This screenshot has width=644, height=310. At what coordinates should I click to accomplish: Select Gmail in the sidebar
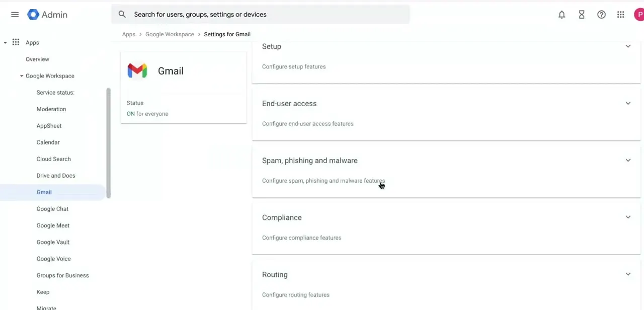pyautogui.click(x=44, y=192)
